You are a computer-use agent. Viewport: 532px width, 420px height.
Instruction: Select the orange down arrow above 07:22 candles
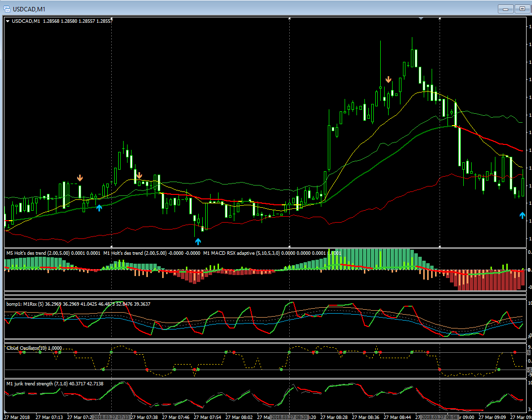coord(80,178)
